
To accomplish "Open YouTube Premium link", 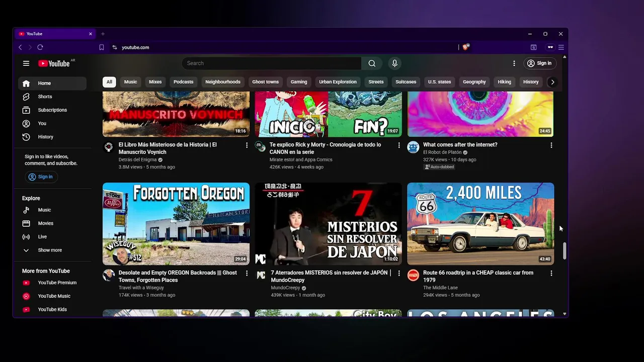I will (52, 283).
